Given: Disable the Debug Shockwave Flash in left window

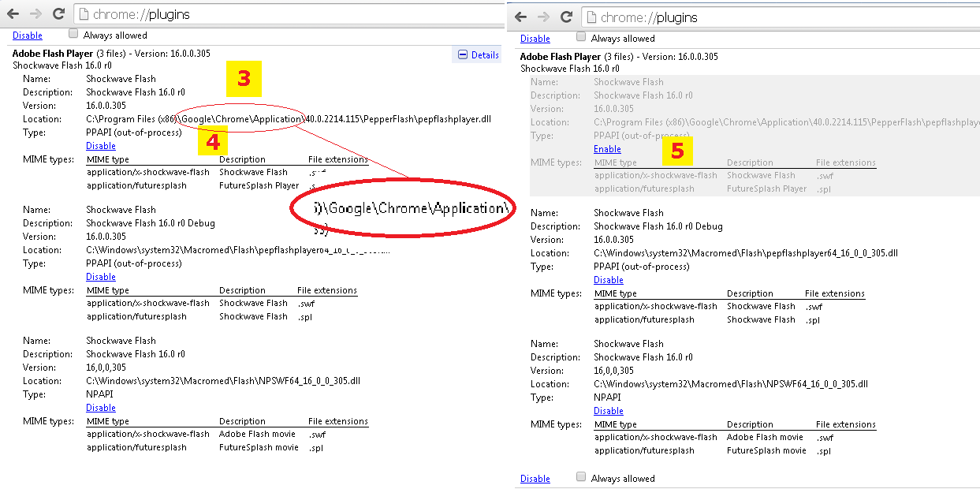Looking at the screenshot, I should 101,277.
